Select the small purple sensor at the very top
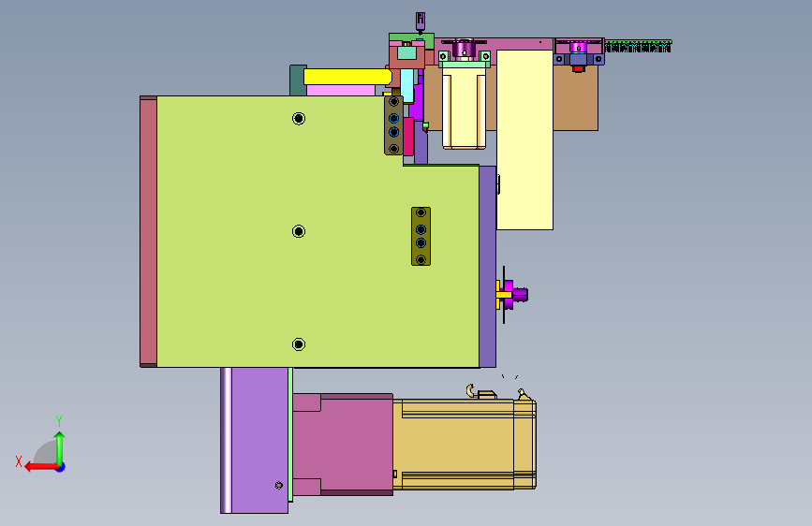The height and width of the screenshot is (526, 812). (421, 22)
